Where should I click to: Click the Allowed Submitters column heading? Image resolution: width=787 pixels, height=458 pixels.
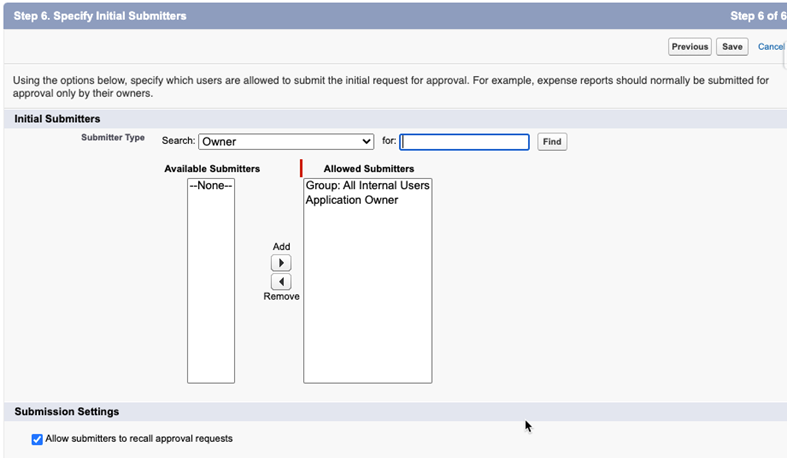pyautogui.click(x=368, y=169)
